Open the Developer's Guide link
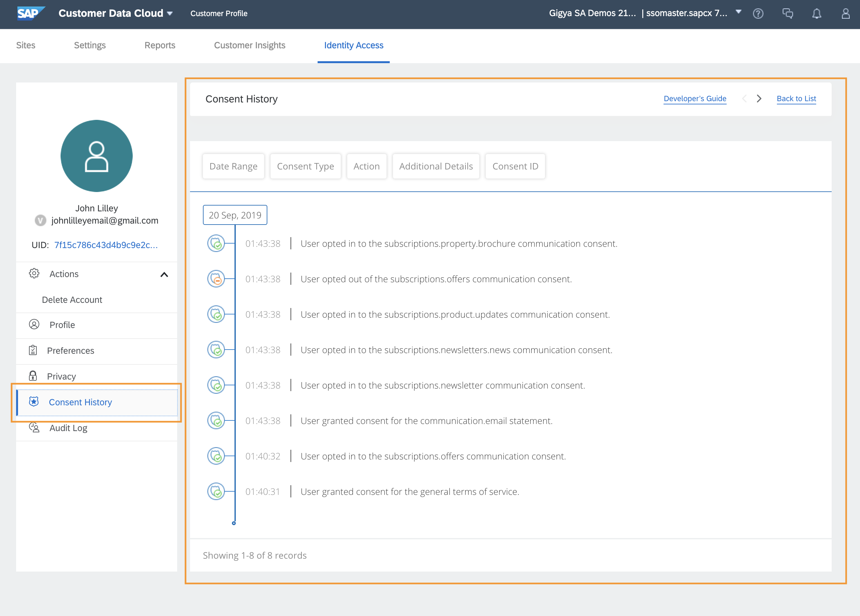The width and height of the screenshot is (860, 616). (x=695, y=99)
